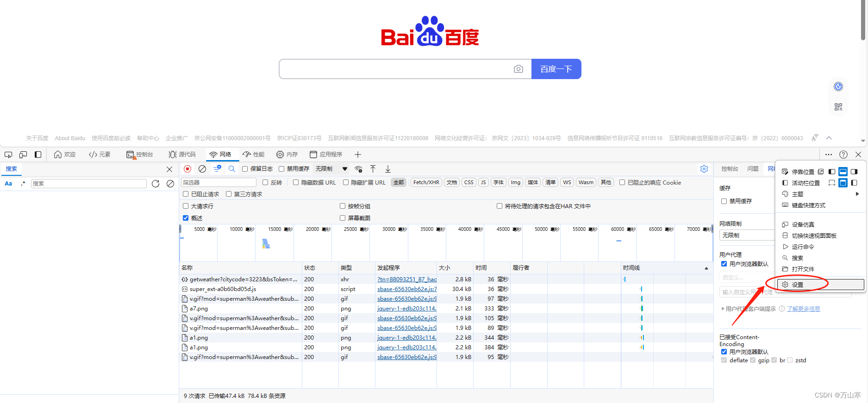Open the 无限制 throttling dropdown in toolbar
This screenshot has height=403, width=868.
(331, 169)
